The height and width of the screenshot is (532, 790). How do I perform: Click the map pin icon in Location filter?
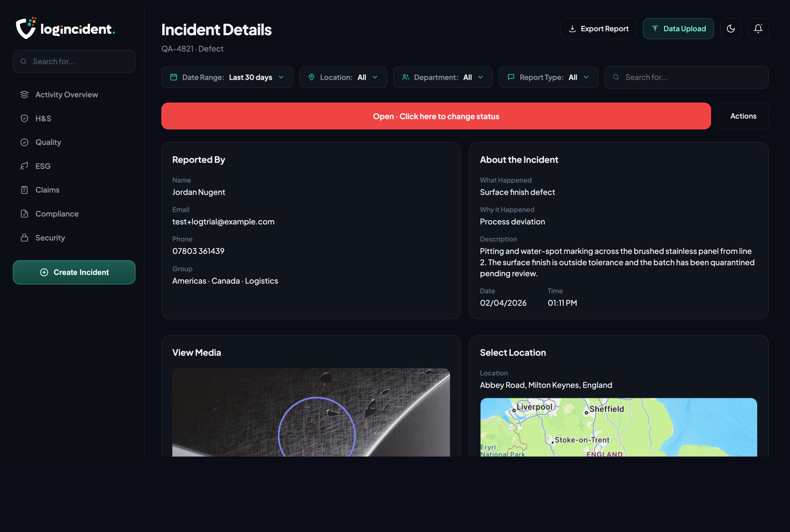click(x=311, y=77)
